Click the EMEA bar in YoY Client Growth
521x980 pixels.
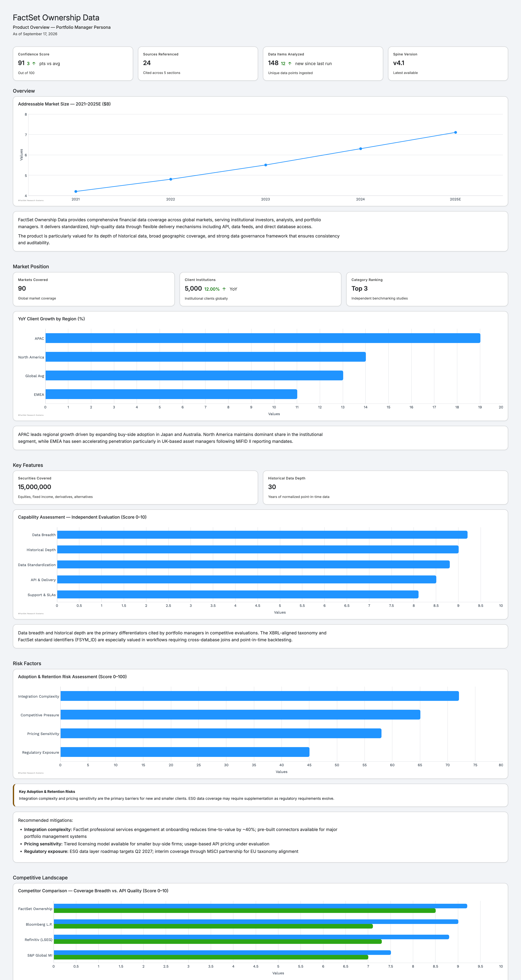coord(171,394)
